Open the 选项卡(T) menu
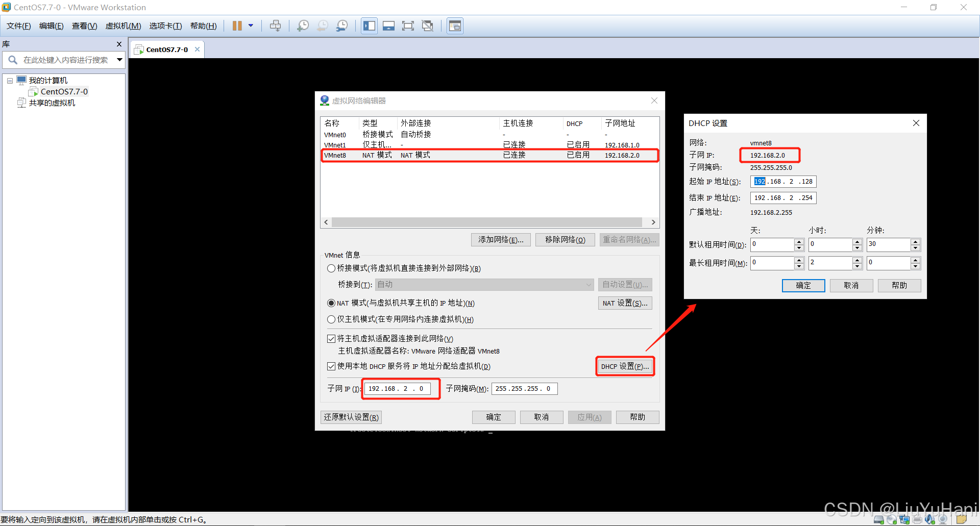The width and height of the screenshot is (980, 526). 166,26
